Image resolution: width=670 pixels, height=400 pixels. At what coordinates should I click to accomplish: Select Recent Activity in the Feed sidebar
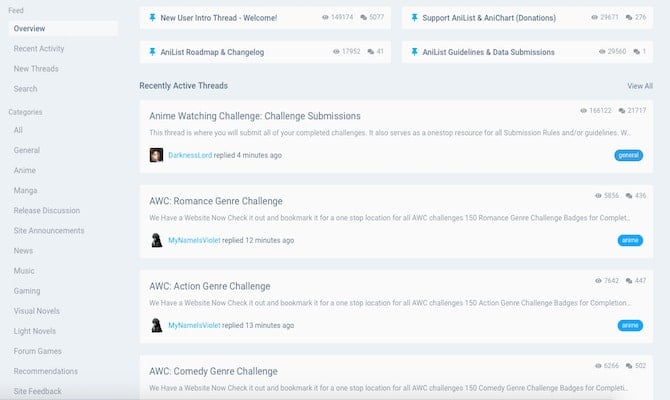coord(40,48)
